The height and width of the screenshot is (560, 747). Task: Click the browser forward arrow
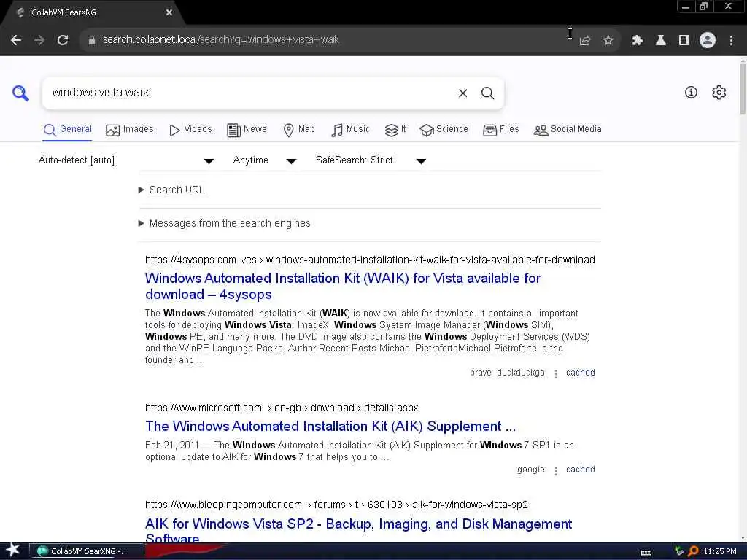coord(39,40)
